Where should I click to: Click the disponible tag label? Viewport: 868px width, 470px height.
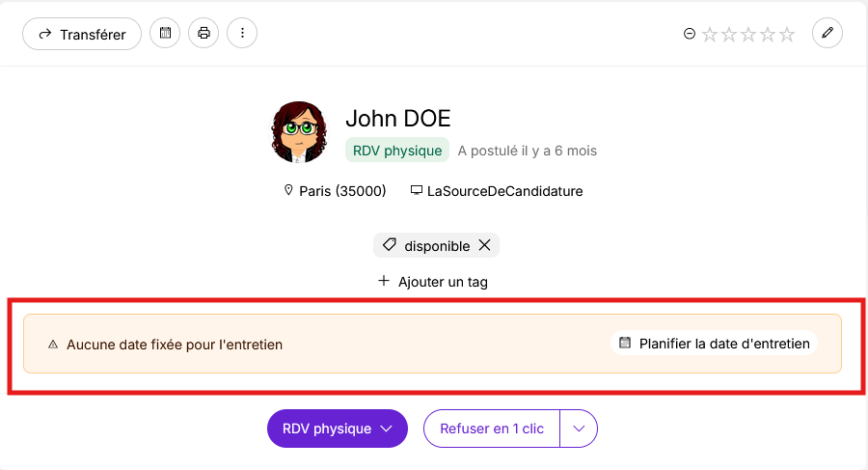click(x=437, y=246)
